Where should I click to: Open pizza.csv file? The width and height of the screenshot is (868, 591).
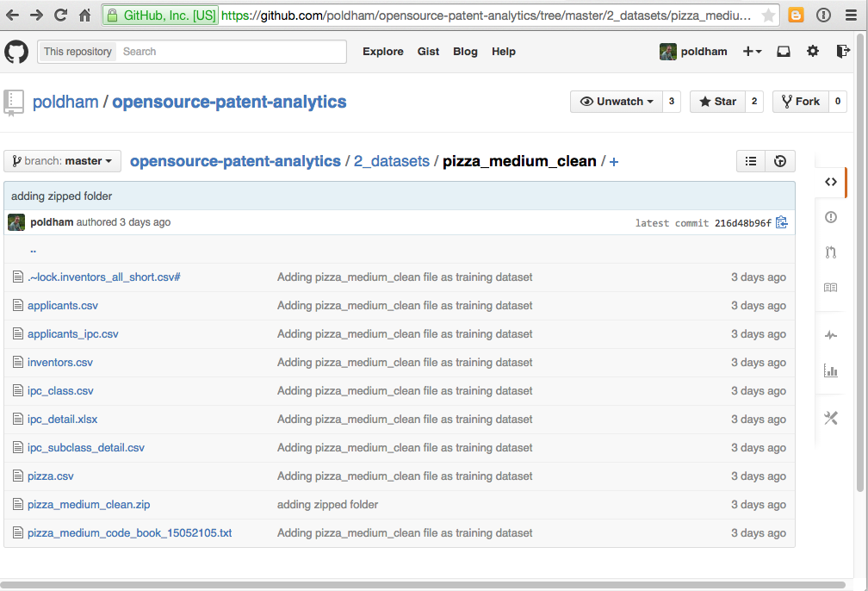[x=50, y=476]
